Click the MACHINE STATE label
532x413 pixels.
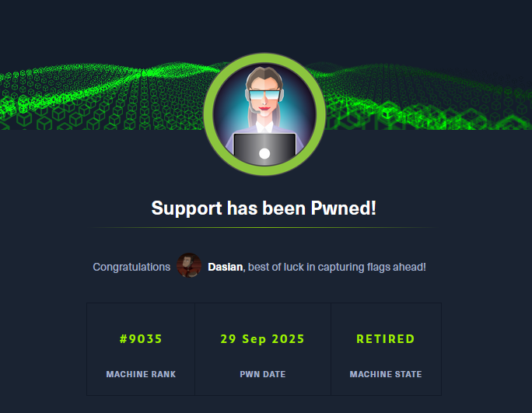(386, 374)
